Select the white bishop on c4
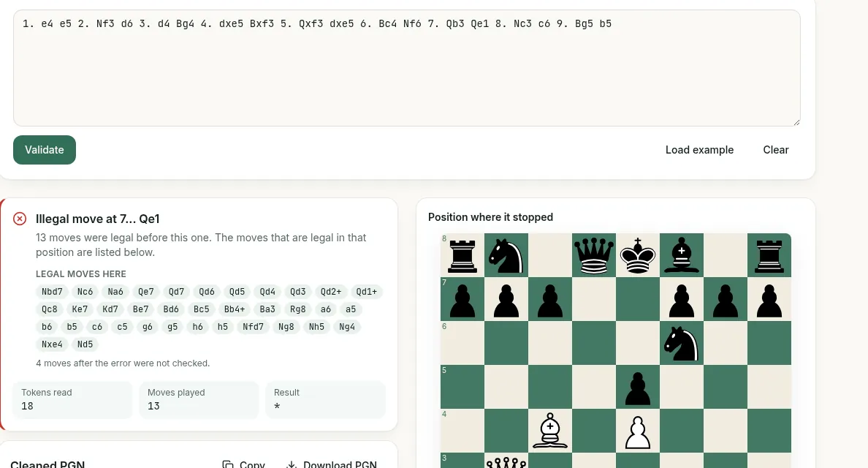 [549, 430]
